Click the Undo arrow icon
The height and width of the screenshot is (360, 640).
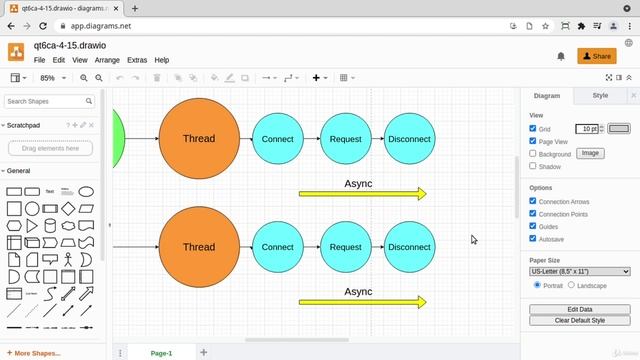click(x=120, y=78)
